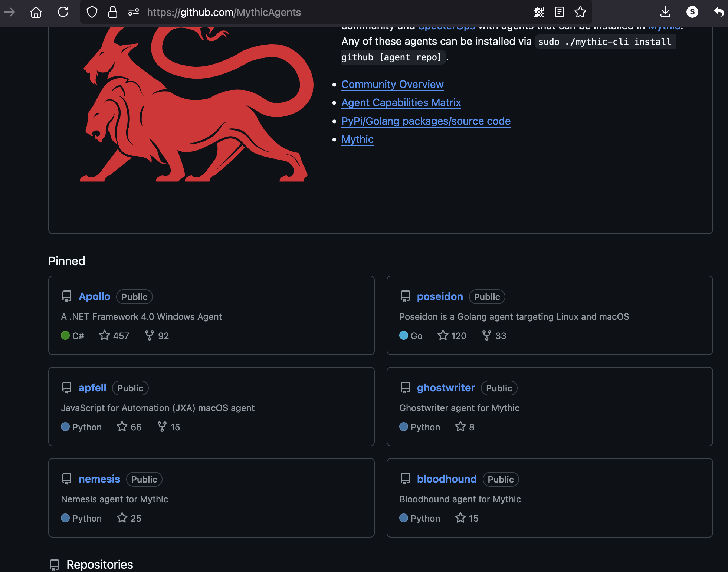View poseidon's 33 forks
728x572 pixels.
(x=494, y=336)
